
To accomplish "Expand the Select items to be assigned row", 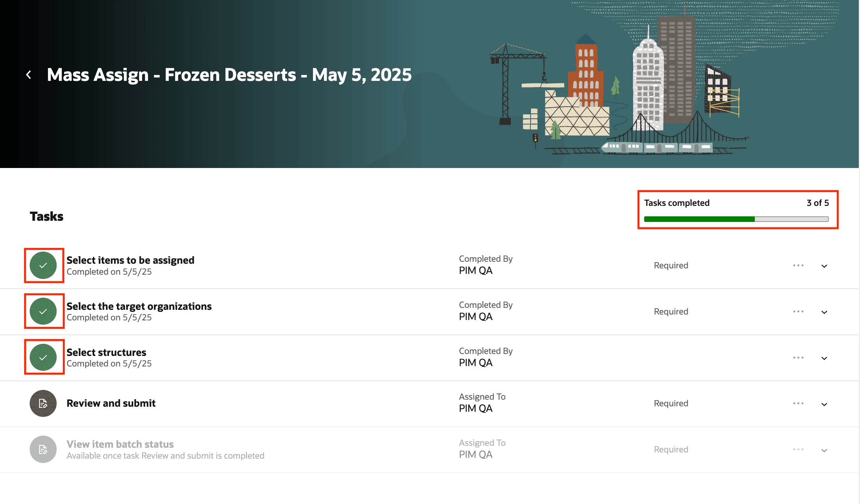I will pyautogui.click(x=824, y=266).
